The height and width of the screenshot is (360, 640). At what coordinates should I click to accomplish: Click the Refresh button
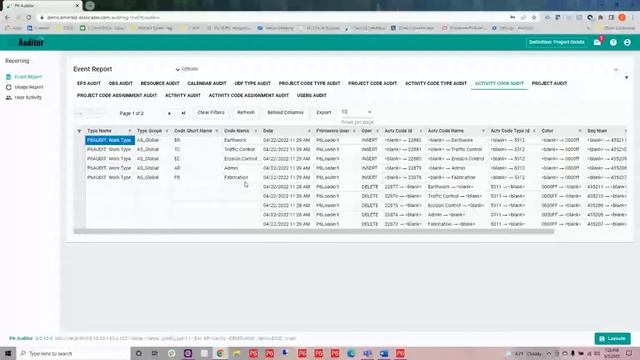click(246, 113)
